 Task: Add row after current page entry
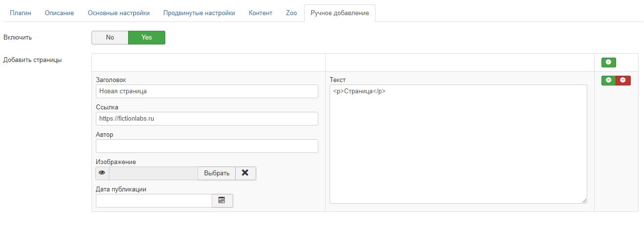point(608,81)
